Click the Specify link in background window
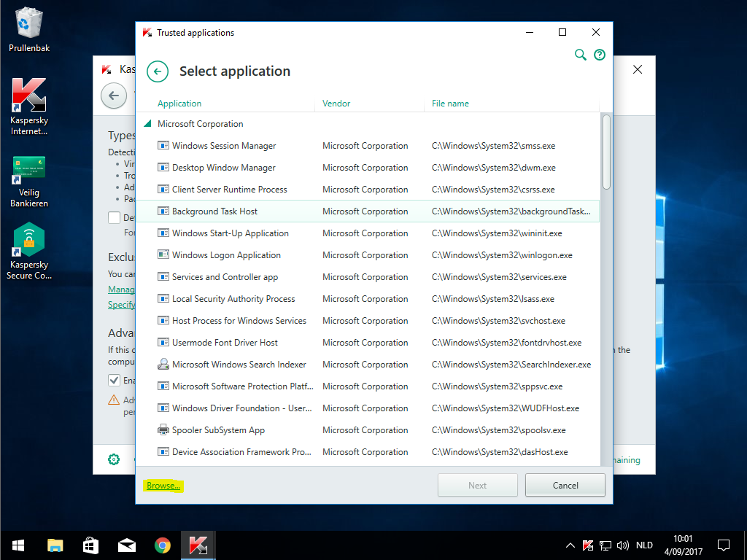Image resolution: width=747 pixels, height=560 pixels. (122, 304)
